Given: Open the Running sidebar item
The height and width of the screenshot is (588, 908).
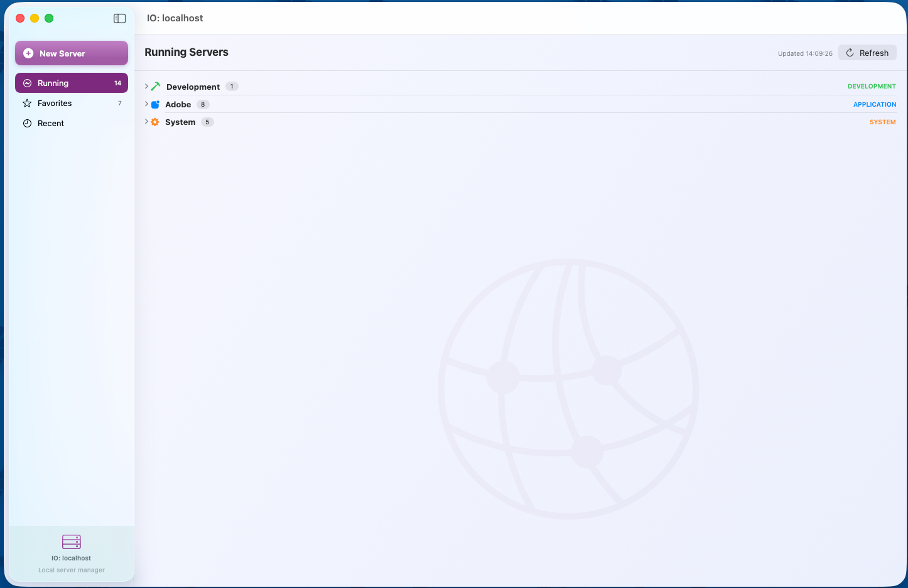Looking at the screenshot, I should (72, 83).
